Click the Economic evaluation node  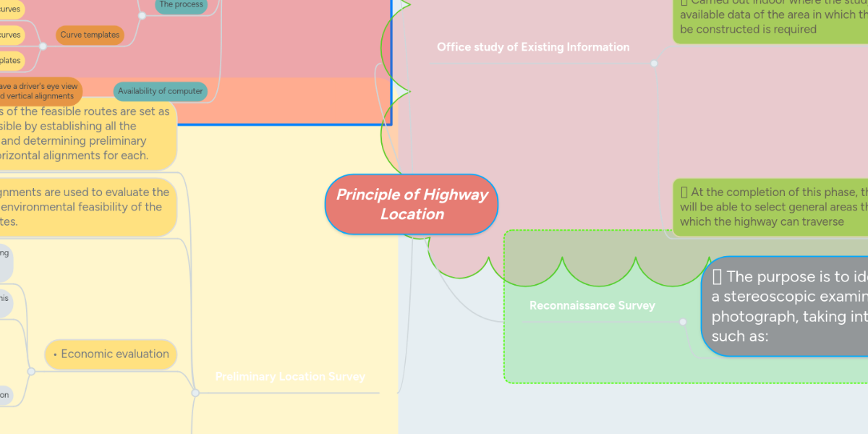(111, 354)
